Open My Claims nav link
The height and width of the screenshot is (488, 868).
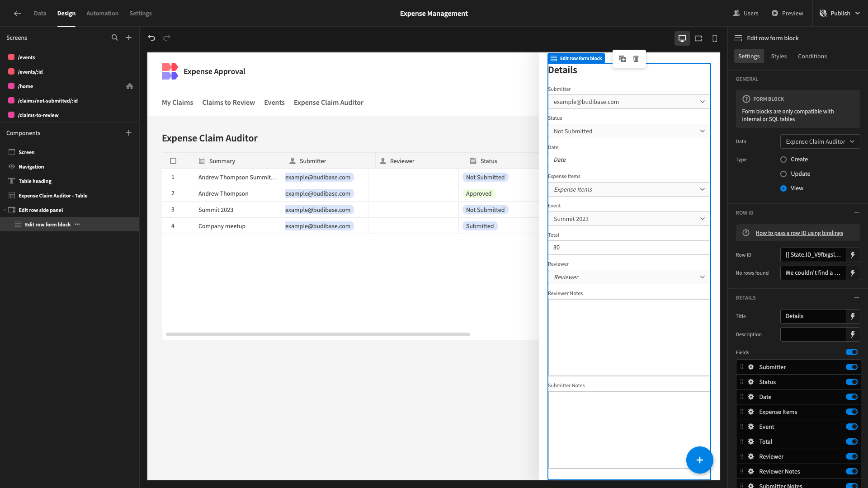click(x=177, y=103)
